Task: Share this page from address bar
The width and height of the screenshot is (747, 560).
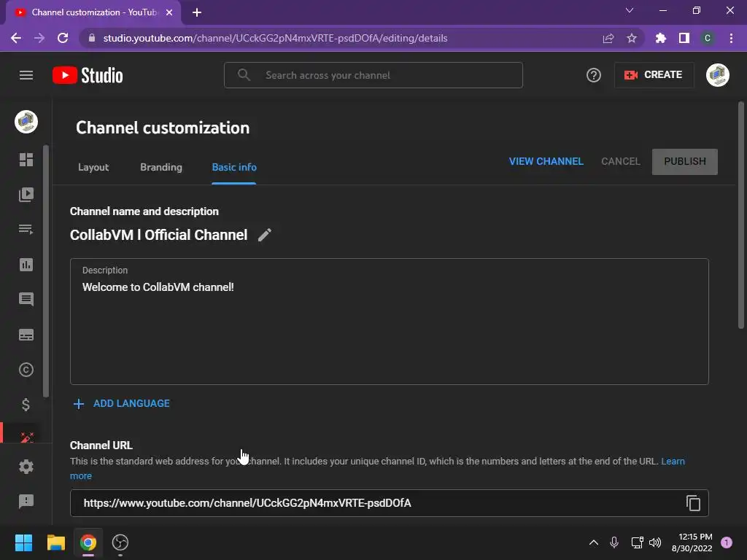Action: (608, 38)
